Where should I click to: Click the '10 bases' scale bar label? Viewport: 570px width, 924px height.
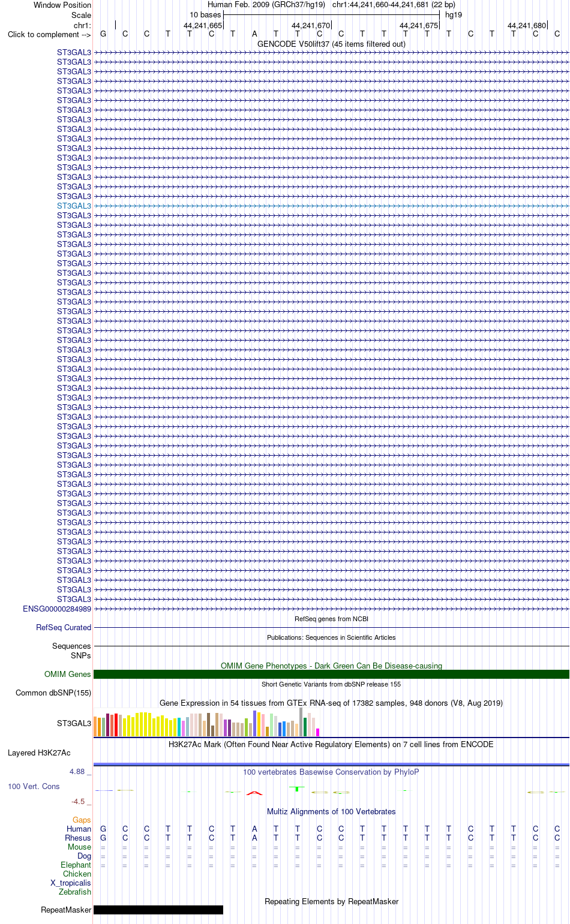pos(205,15)
